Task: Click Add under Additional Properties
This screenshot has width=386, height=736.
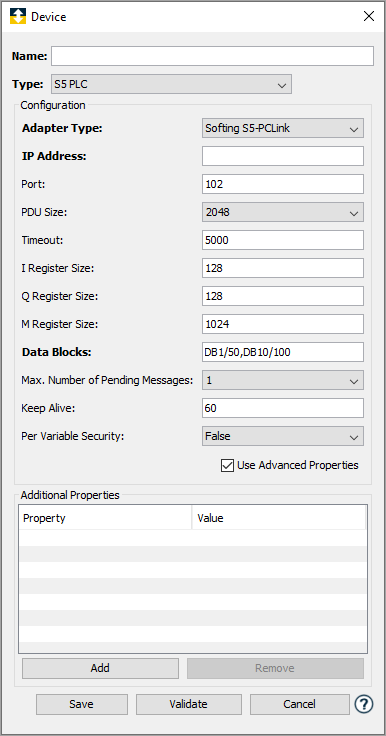Action: [x=100, y=668]
